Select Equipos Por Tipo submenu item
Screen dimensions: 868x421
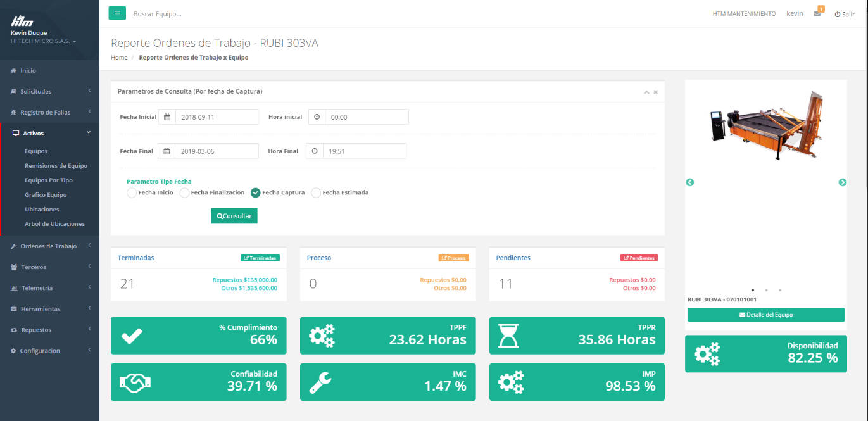point(49,180)
